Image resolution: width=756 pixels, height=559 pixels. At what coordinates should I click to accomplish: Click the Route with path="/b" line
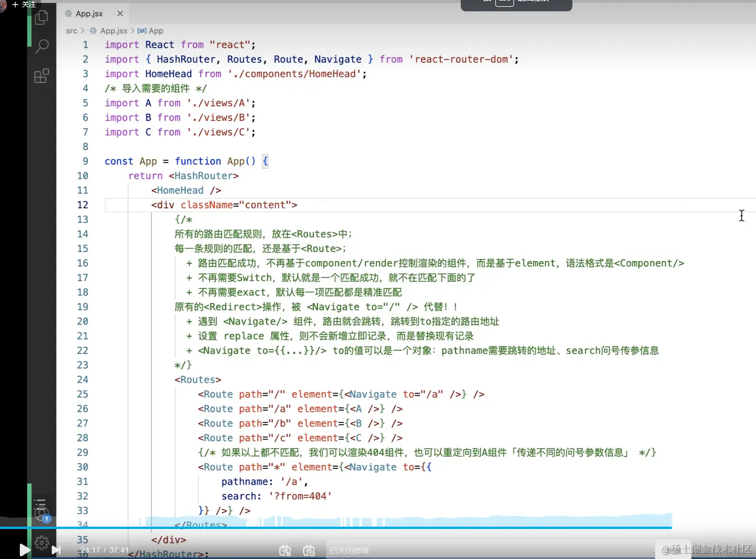pos(300,424)
